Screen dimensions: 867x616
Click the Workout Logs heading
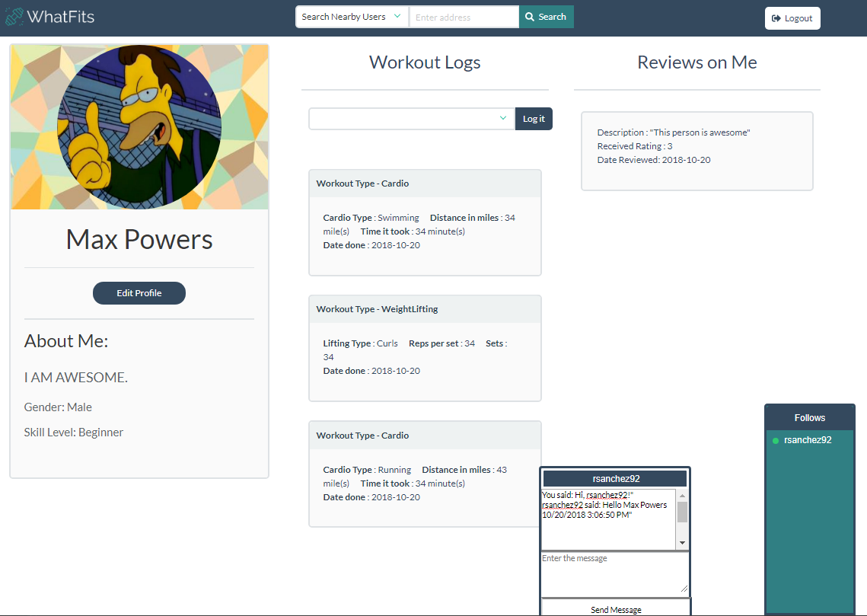click(x=425, y=62)
